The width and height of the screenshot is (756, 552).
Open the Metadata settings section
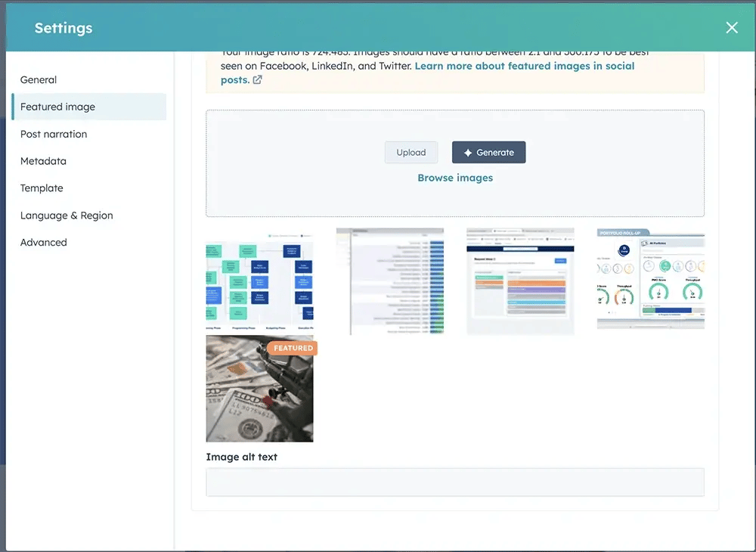(43, 161)
